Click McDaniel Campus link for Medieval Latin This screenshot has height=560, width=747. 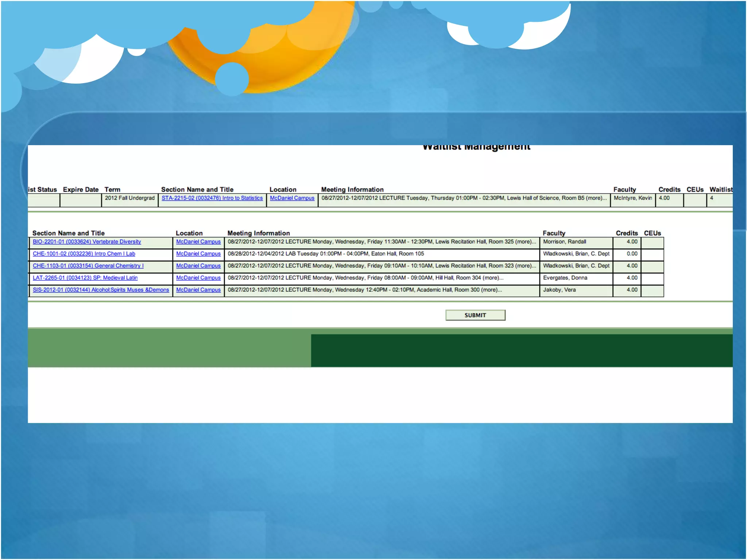[x=198, y=278]
